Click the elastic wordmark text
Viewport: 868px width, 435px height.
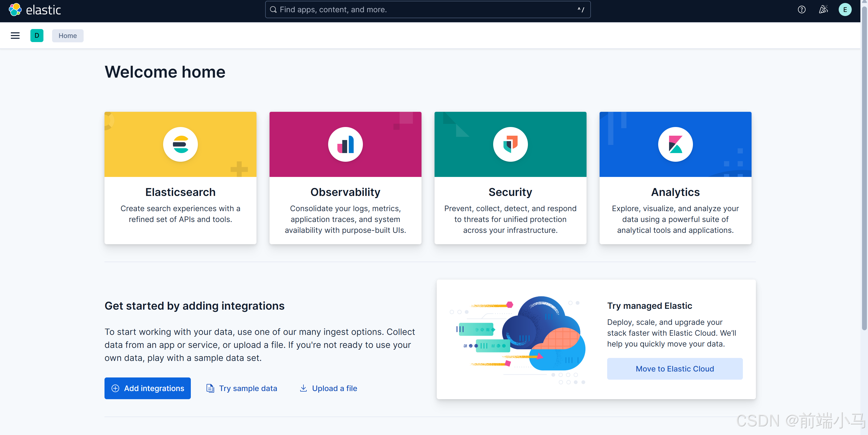[43, 10]
